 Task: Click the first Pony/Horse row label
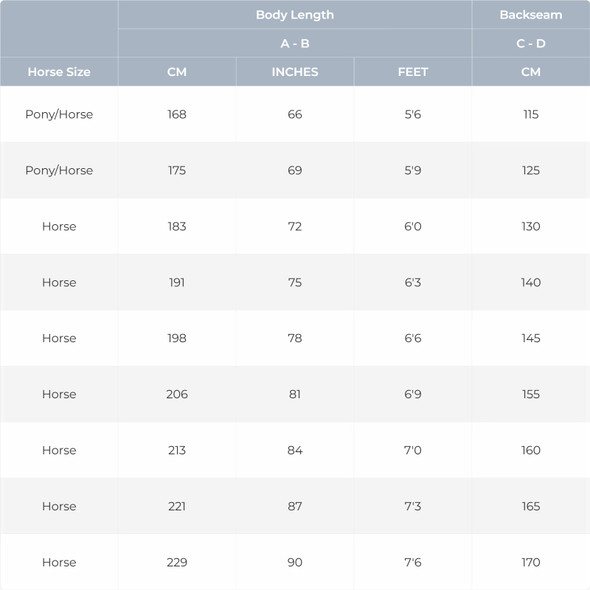point(59,114)
